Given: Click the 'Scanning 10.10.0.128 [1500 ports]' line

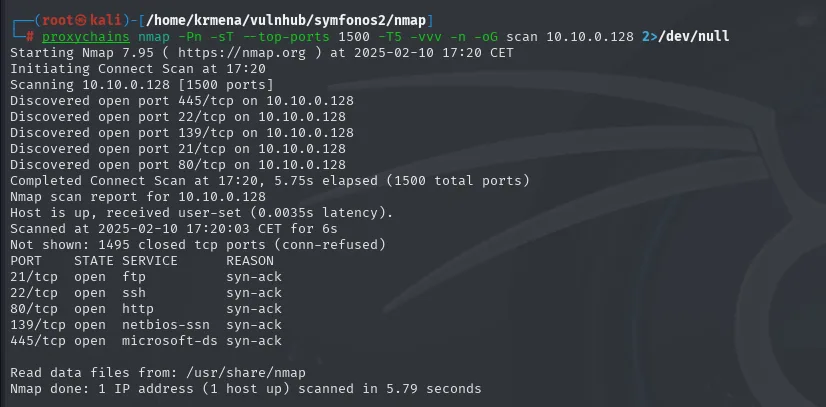Looking at the screenshot, I should 142,85.
